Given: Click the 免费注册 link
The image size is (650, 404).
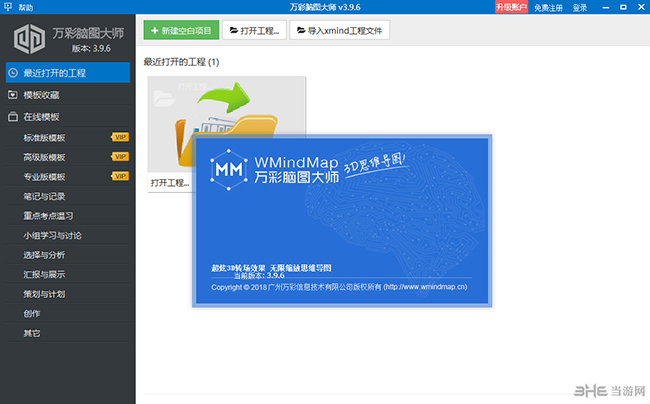Looking at the screenshot, I should (548, 7).
